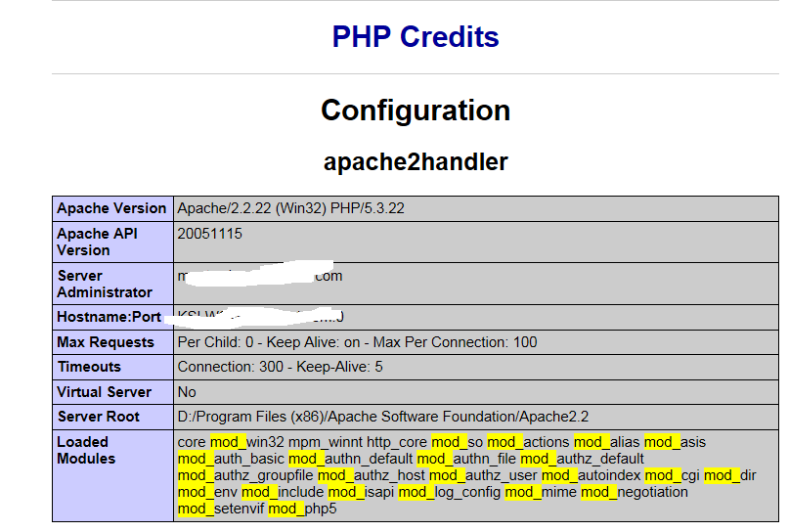The height and width of the screenshot is (532, 789).
Task: Click the Max Requests row label
Action: click(106, 342)
